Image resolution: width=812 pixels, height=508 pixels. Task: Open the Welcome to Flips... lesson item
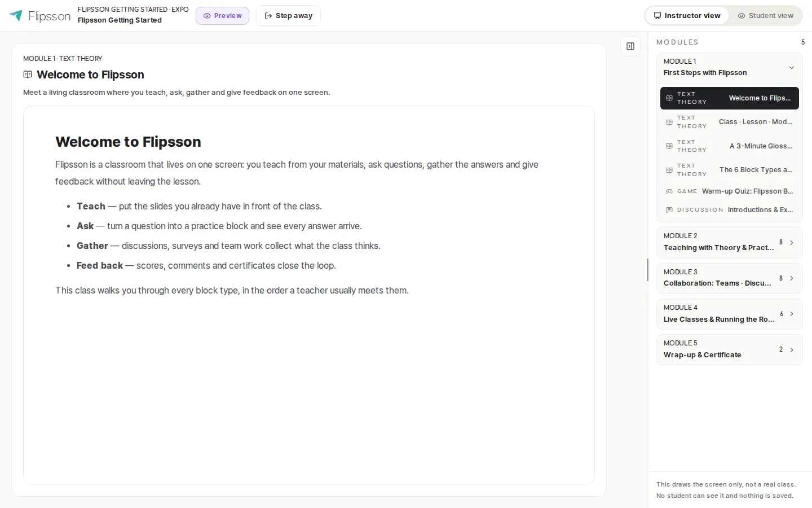[730, 98]
